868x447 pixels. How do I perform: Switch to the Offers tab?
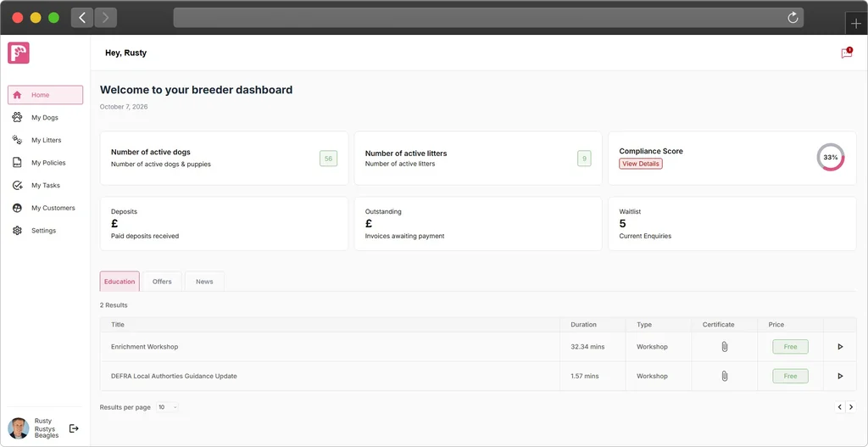[162, 282]
